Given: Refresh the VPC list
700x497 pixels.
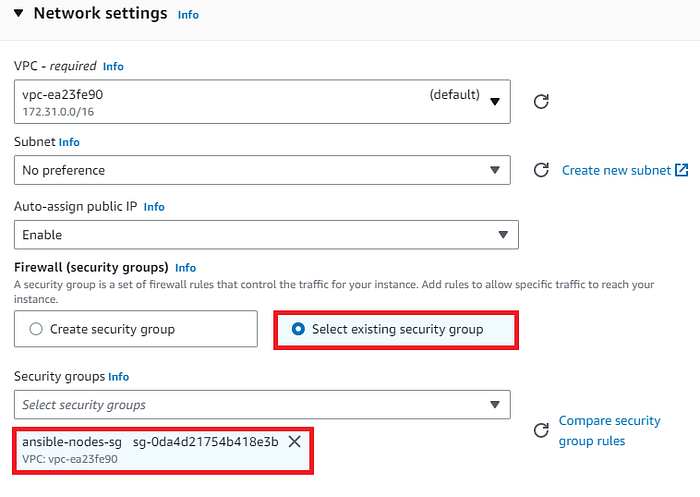Looking at the screenshot, I should coord(541,101).
